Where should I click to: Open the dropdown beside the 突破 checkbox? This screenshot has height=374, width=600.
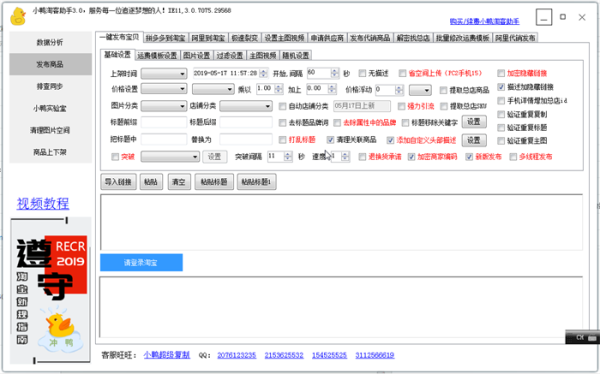pos(170,157)
